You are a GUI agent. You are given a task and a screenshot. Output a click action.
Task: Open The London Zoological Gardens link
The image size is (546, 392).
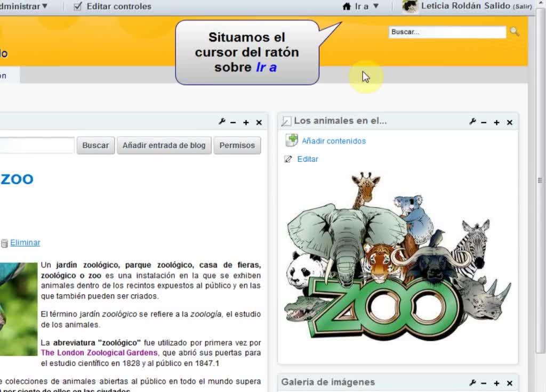pos(99,353)
